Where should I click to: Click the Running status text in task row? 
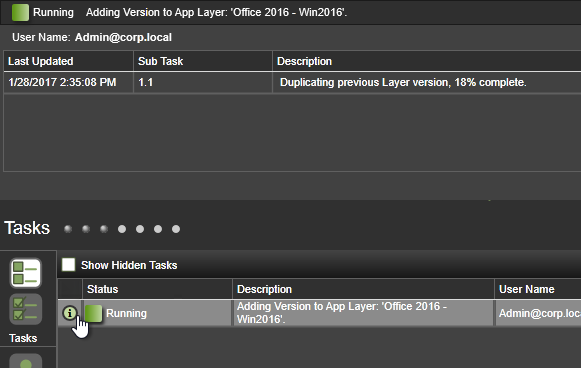click(126, 313)
